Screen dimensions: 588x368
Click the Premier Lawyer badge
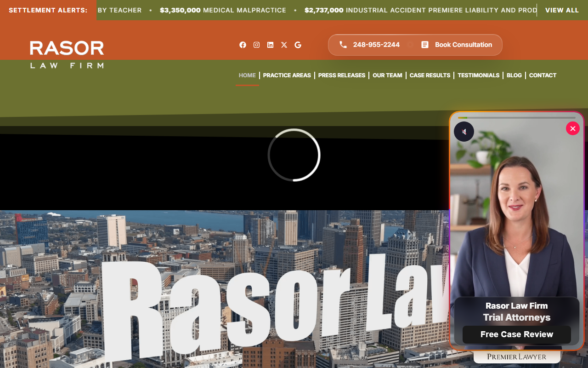point(517,357)
